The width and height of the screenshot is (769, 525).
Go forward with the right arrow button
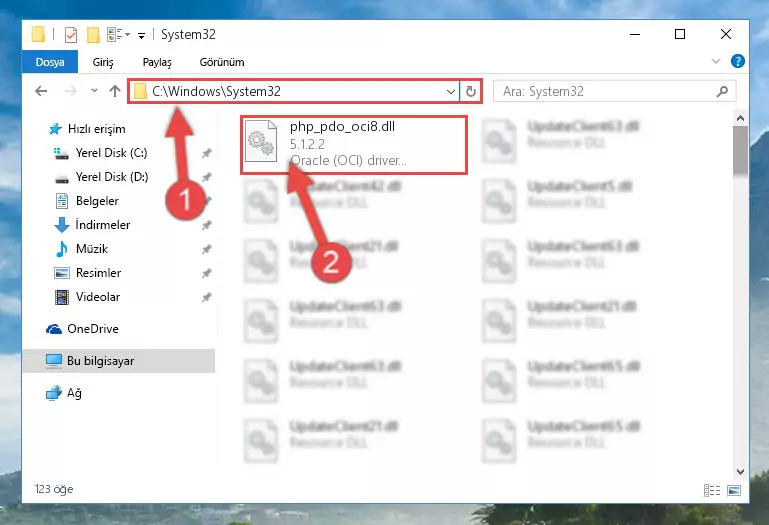pyautogui.click(x=71, y=91)
